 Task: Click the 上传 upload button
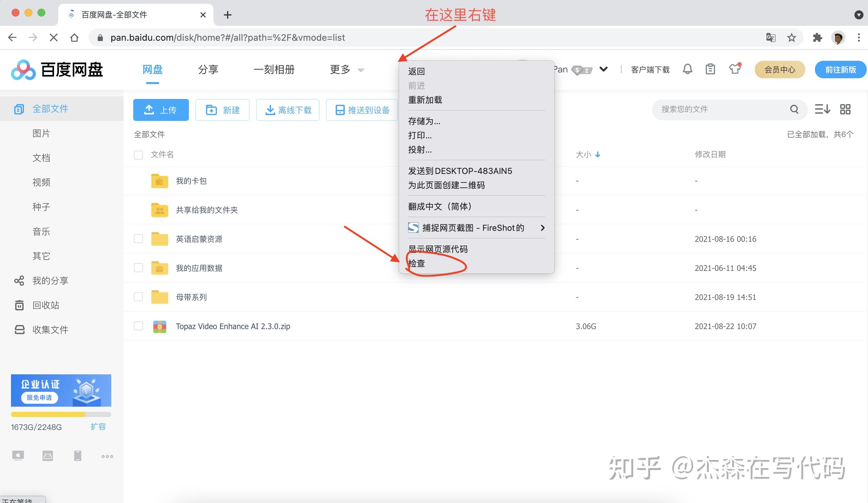click(x=161, y=110)
